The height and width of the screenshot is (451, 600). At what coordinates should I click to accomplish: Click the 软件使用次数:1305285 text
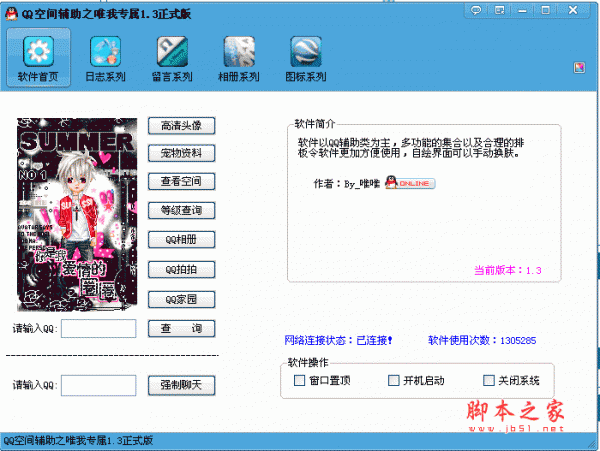[482, 340]
